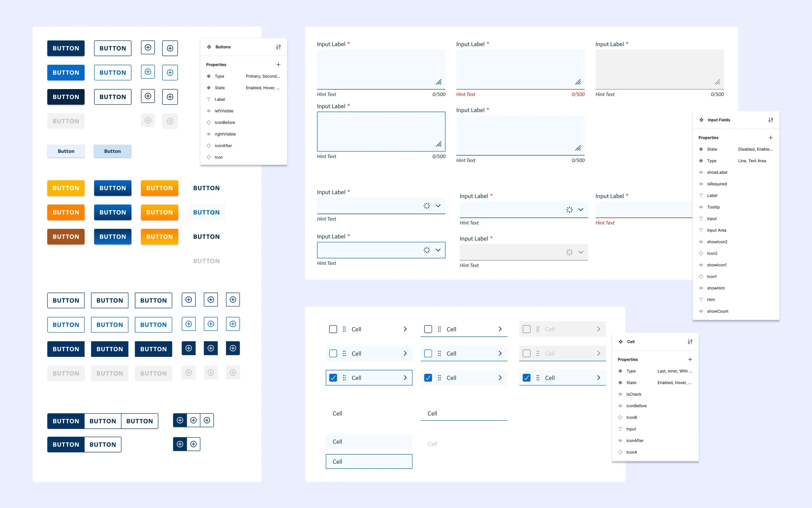Expand the first Cell row right chevron
Viewport: 812px width, 508px height.
coord(405,329)
